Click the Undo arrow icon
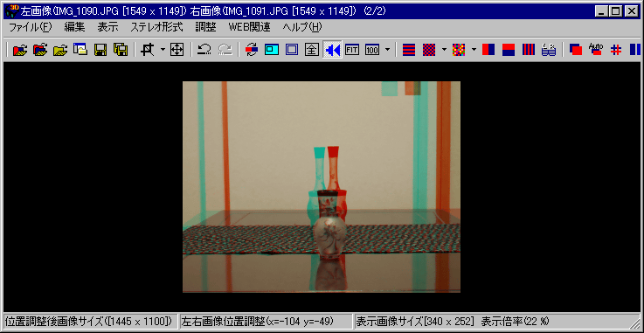The image size is (644, 333). (204, 50)
